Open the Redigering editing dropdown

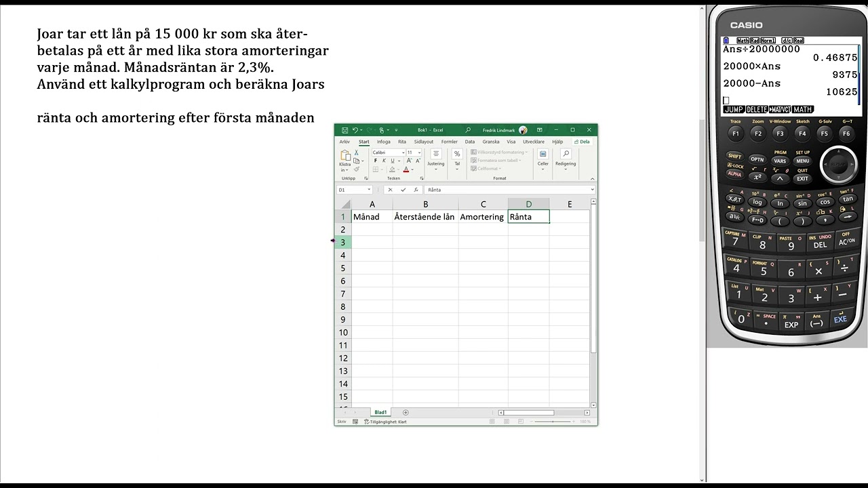(x=566, y=159)
